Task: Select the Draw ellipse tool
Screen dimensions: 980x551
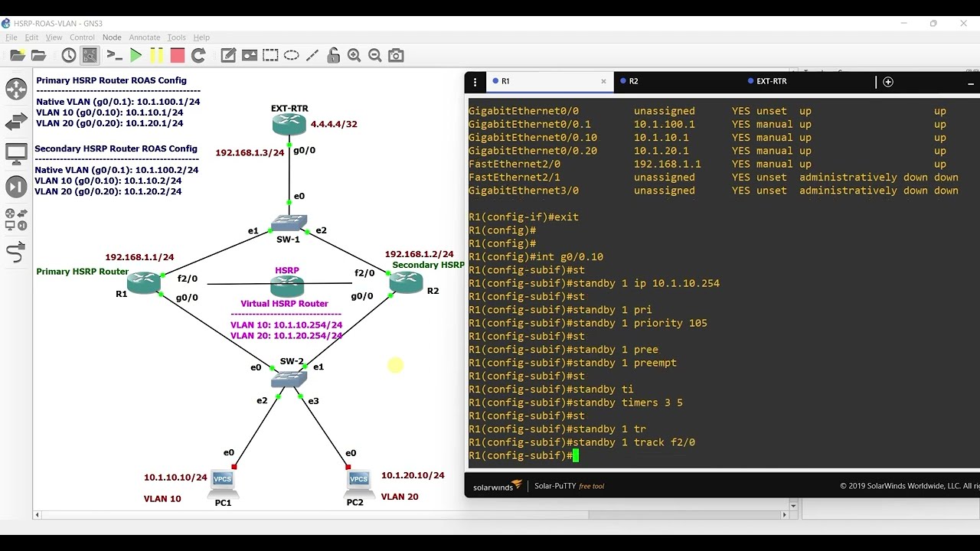Action: 291,55
